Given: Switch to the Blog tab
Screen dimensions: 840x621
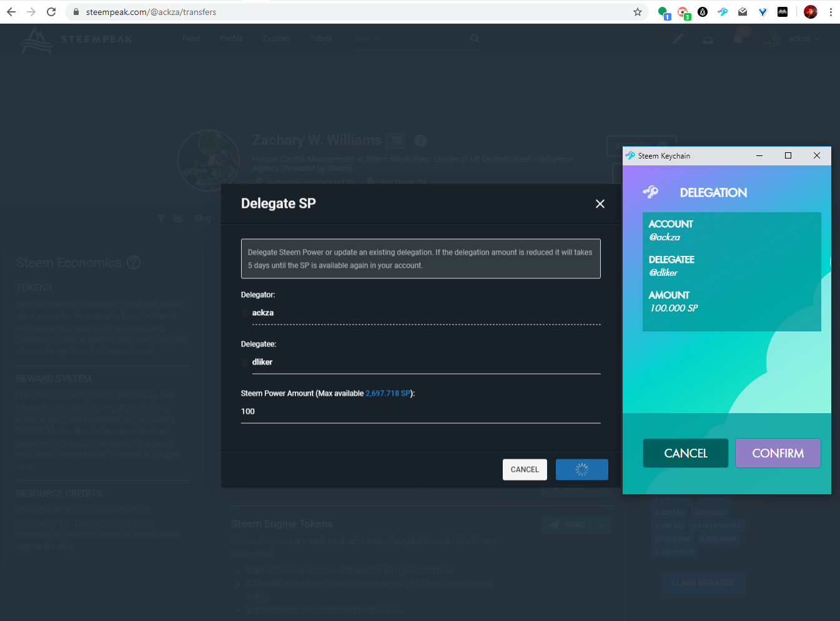Looking at the screenshot, I should pos(202,218).
